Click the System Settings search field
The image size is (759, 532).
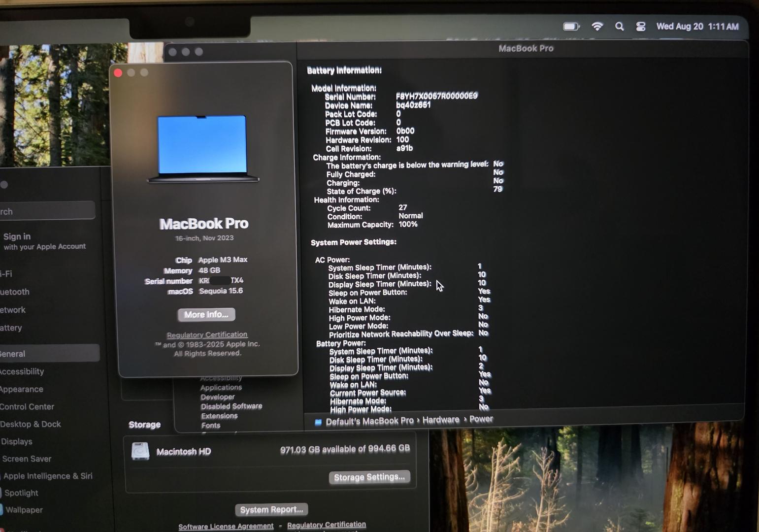click(x=47, y=211)
